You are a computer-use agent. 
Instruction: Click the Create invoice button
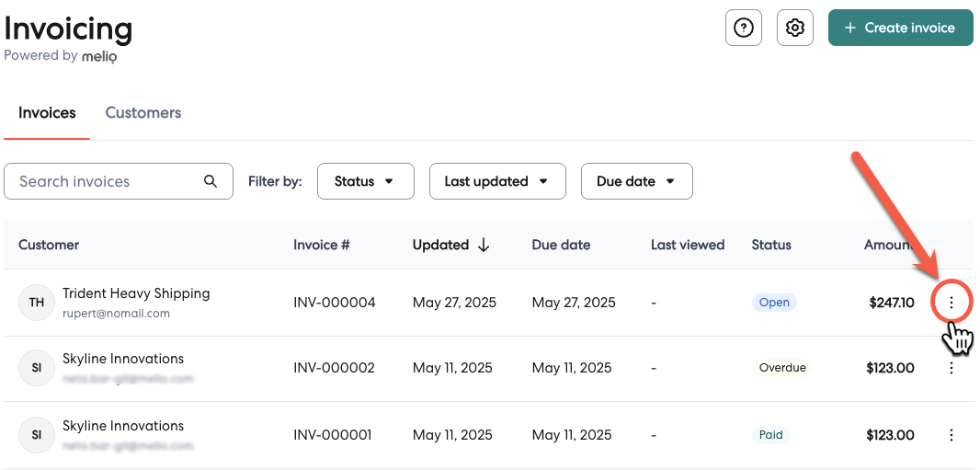coord(900,28)
